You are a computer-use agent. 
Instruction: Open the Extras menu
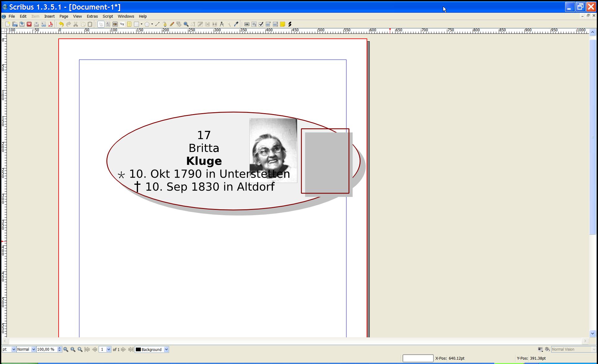pyautogui.click(x=92, y=16)
